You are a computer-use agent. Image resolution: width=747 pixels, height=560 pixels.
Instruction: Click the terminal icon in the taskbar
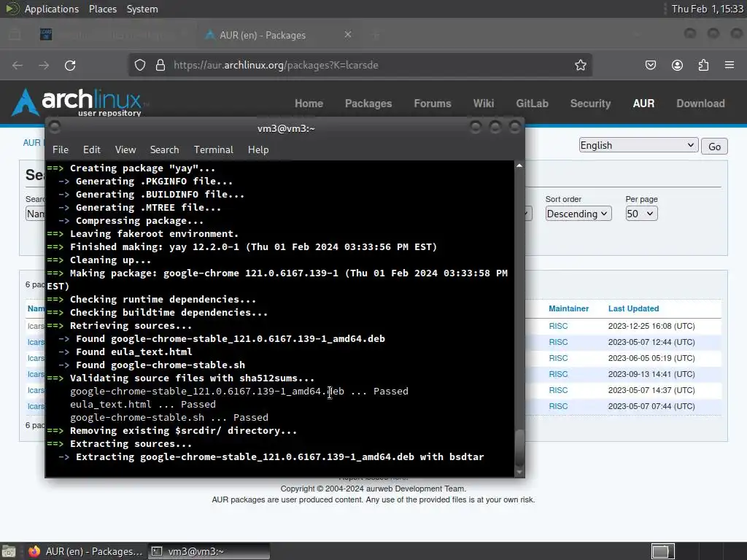(157, 551)
